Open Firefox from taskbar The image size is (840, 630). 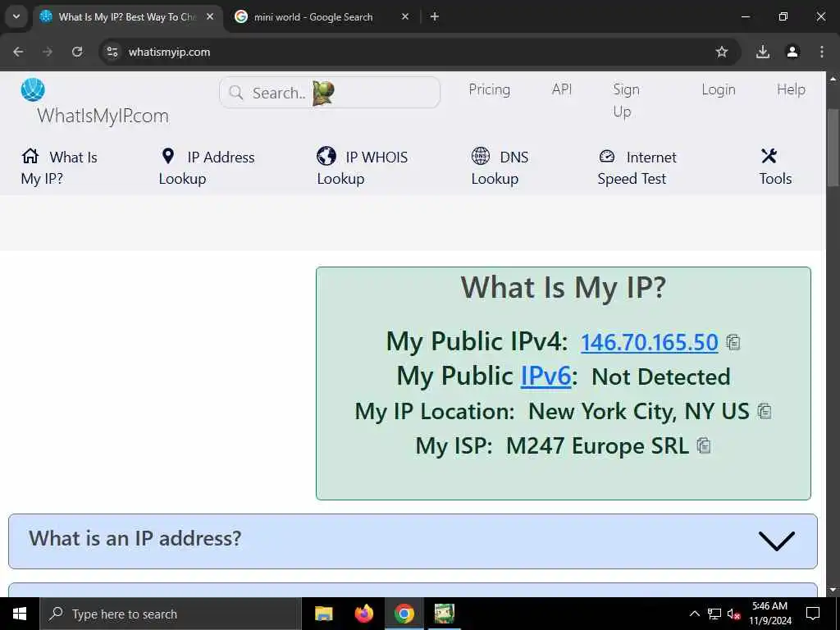(363, 614)
